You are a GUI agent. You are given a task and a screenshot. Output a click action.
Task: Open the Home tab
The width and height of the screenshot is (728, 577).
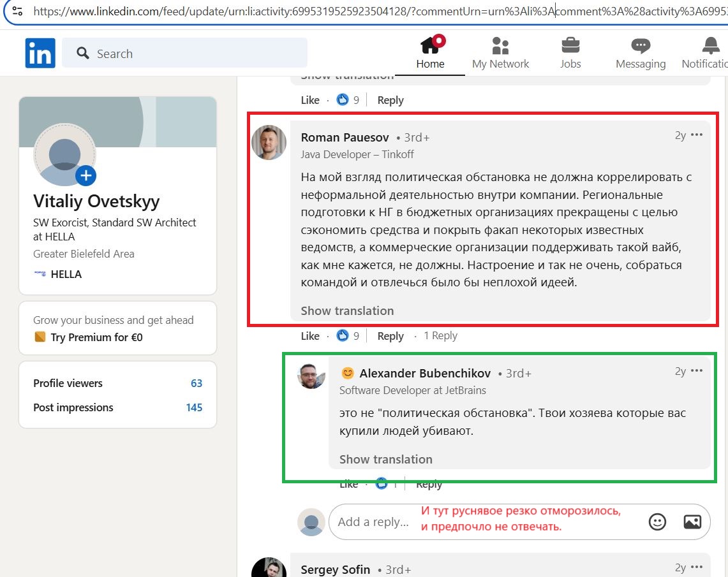point(430,52)
